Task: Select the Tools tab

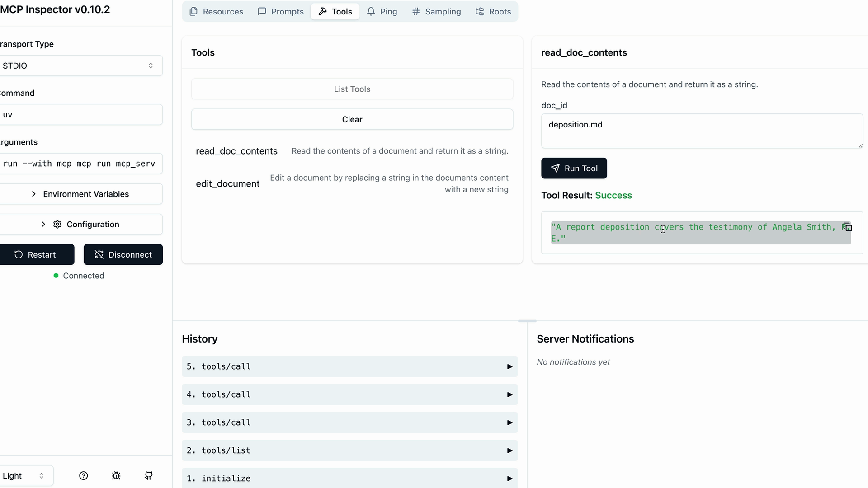Action: tap(335, 11)
